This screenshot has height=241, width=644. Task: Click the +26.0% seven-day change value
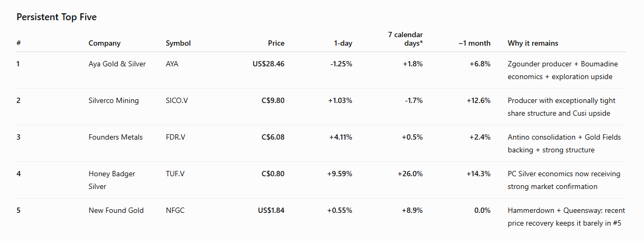tap(410, 174)
